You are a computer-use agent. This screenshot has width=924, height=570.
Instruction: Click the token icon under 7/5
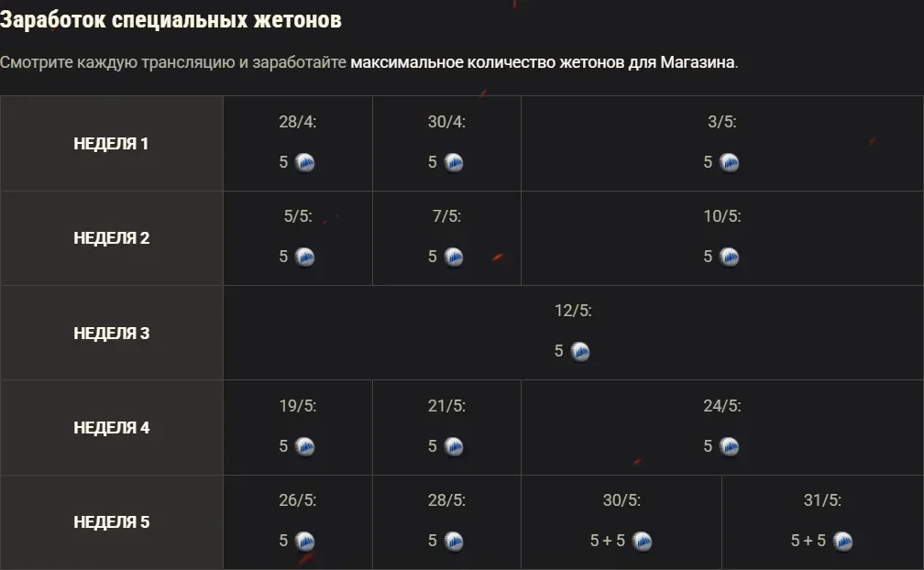(x=454, y=258)
